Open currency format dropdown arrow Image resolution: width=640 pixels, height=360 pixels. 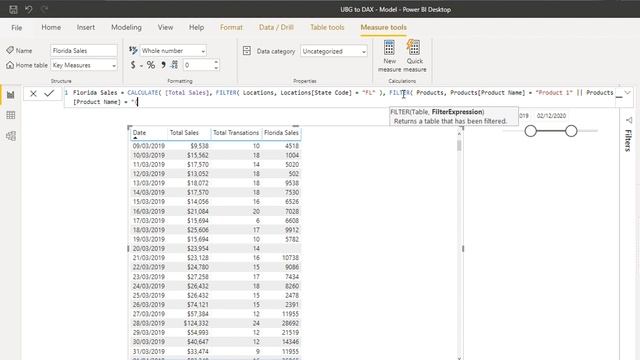click(141, 65)
